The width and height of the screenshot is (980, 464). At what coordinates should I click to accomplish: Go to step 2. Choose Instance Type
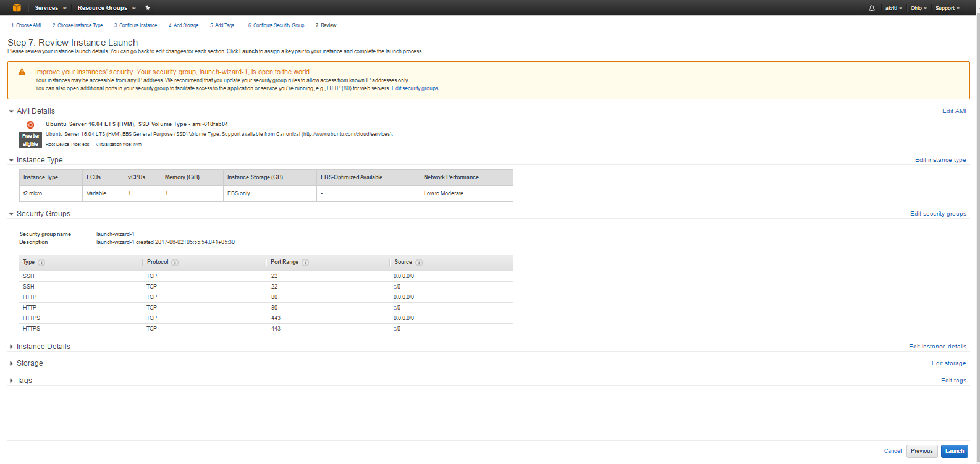(x=77, y=25)
